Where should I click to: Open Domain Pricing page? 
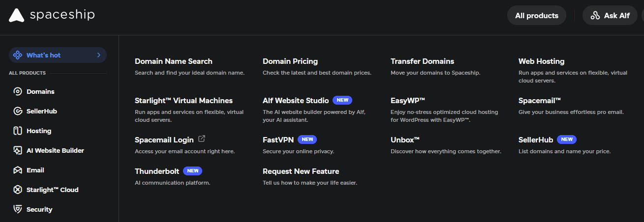tap(290, 61)
